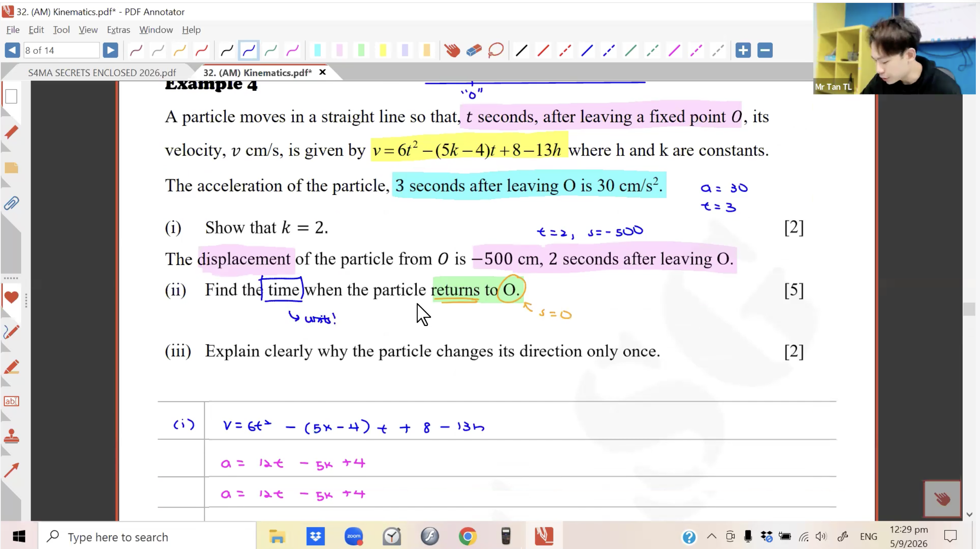The width and height of the screenshot is (980, 549).
Task: Select the active blue pen preset
Action: (249, 51)
